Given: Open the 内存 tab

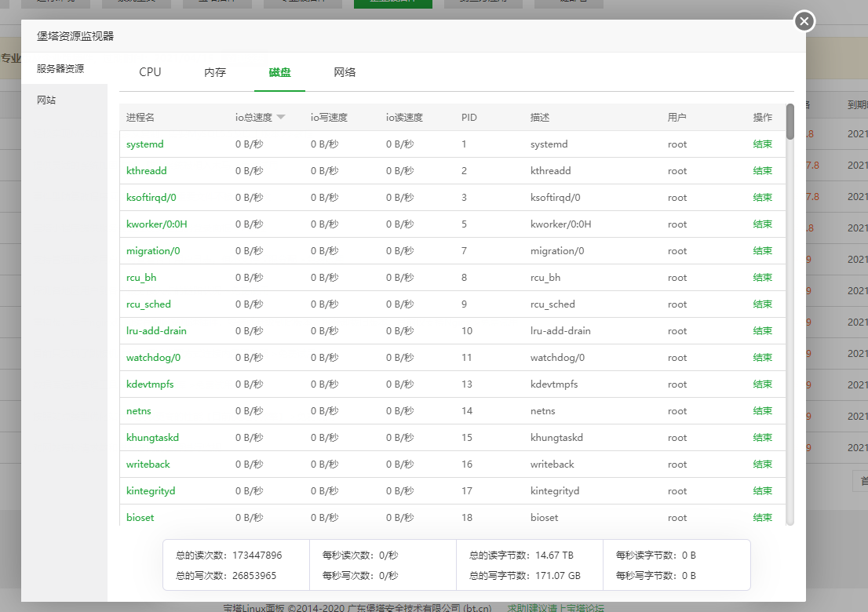Looking at the screenshot, I should point(215,72).
